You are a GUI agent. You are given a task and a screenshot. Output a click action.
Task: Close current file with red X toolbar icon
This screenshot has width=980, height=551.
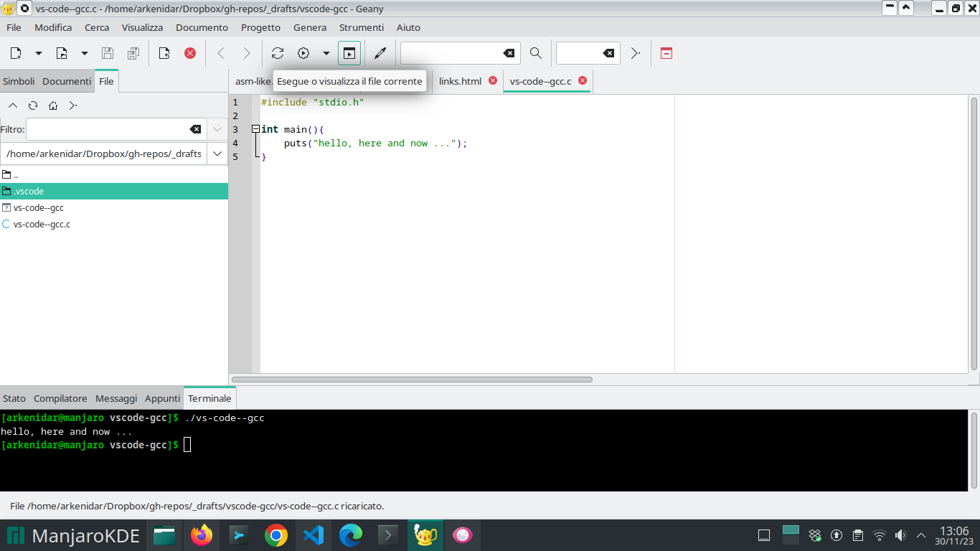click(x=190, y=53)
